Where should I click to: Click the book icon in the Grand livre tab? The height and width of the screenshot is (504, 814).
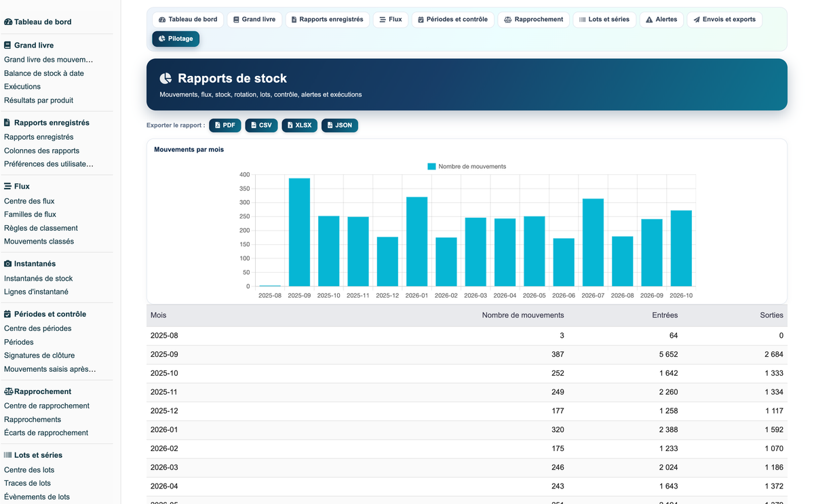(x=236, y=20)
